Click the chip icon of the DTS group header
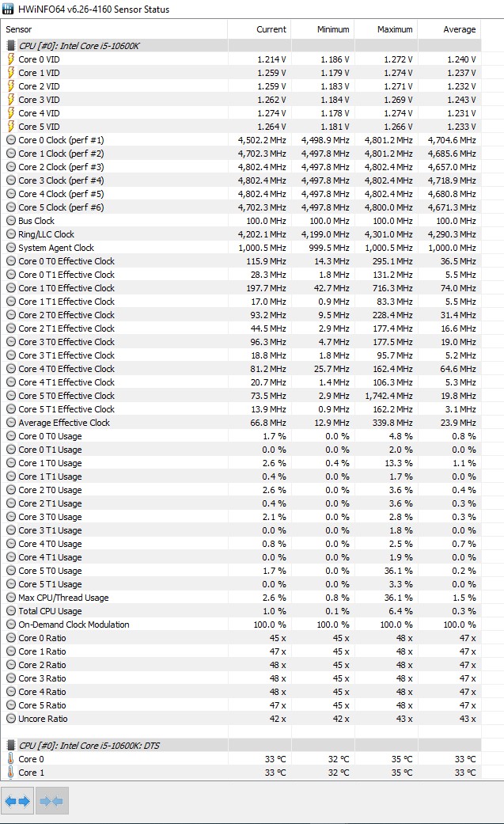504x824 pixels. [10, 746]
